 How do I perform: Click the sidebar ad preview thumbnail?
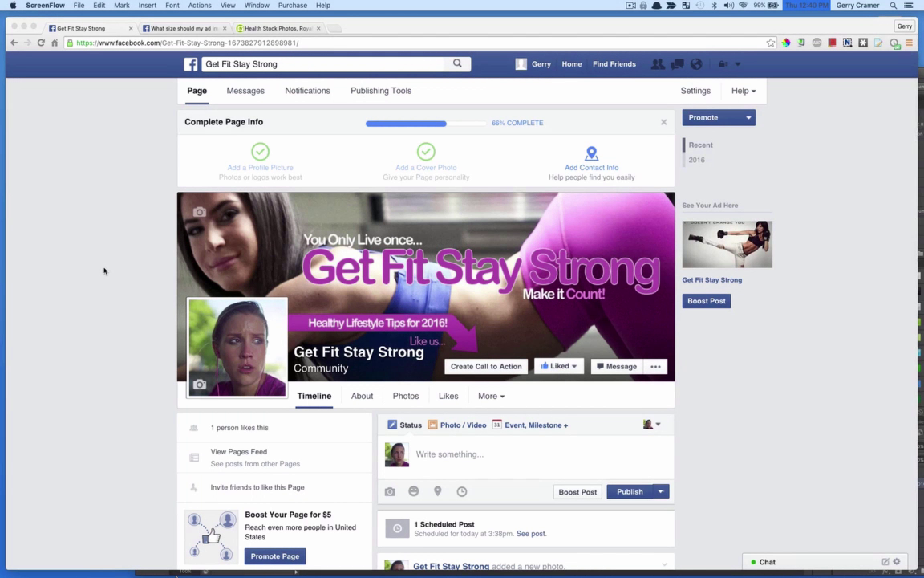(727, 244)
